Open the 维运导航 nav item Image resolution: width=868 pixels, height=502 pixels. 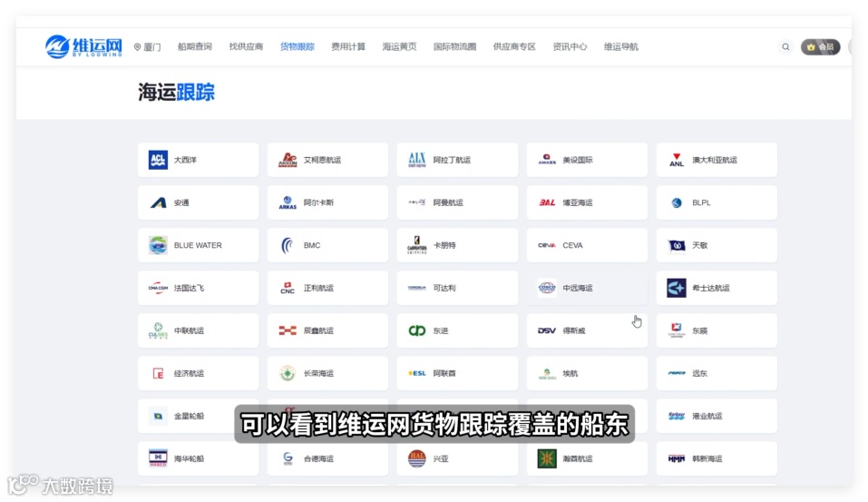(x=620, y=46)
